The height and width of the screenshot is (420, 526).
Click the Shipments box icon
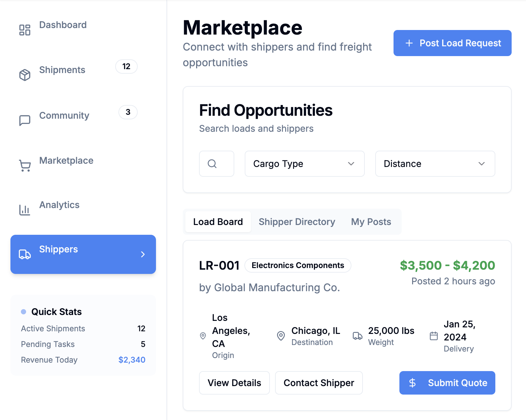[x=25, y=75]
